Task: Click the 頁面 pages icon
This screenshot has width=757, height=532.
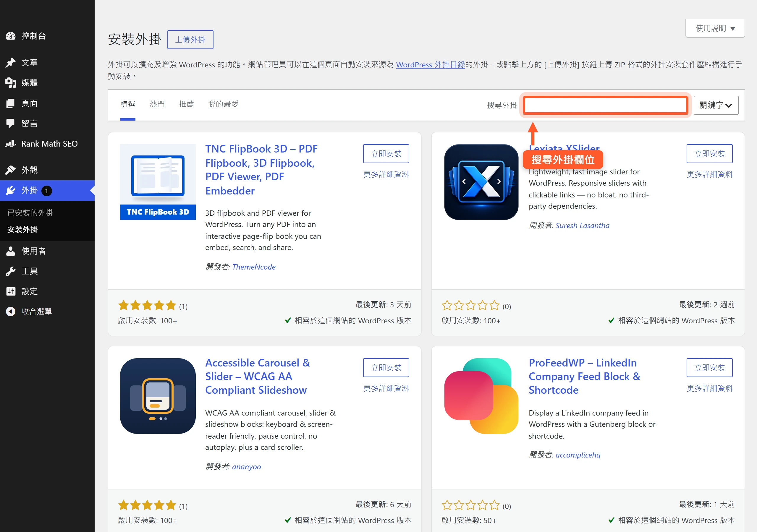Action: click(11, 103)
